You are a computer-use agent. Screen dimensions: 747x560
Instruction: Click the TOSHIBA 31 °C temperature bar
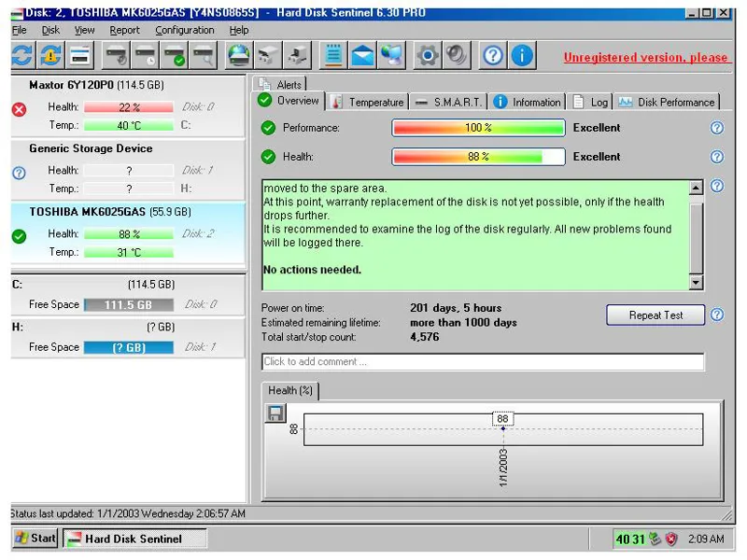[x=129, y=252]
